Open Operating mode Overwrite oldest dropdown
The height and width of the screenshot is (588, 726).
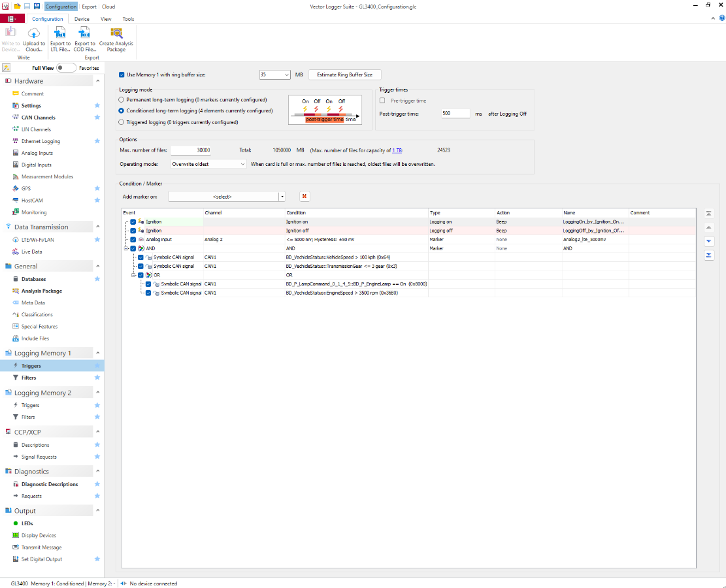coord(242,164)
